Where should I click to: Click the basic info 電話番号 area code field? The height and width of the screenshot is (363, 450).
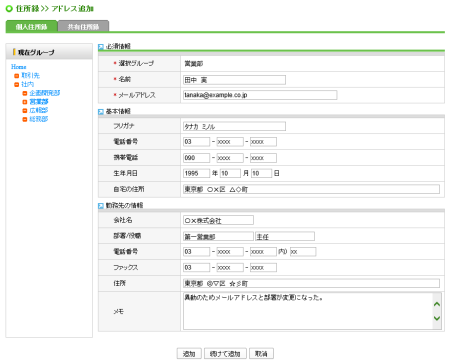[196, 142]
